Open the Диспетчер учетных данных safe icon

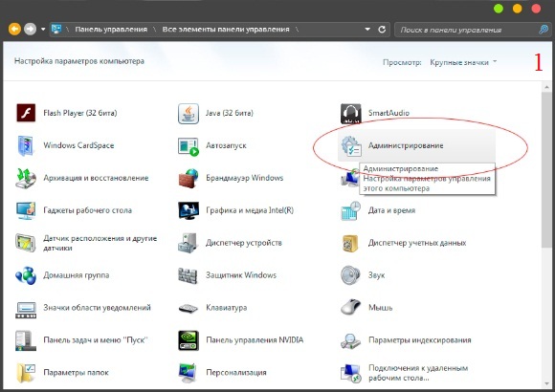[350, 243]
